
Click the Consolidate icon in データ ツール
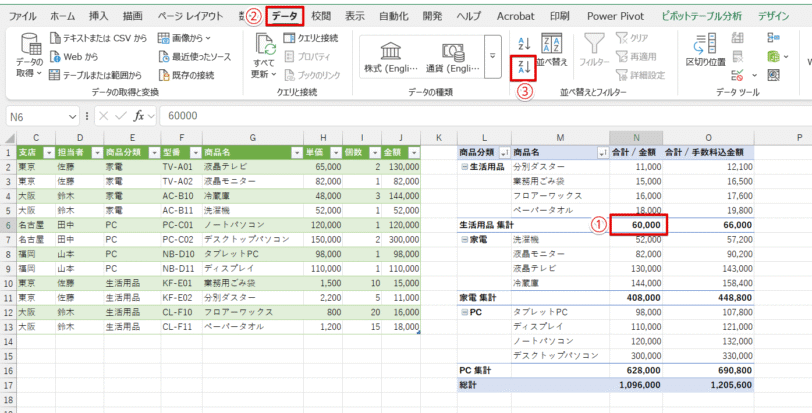(x=774, y=38)
